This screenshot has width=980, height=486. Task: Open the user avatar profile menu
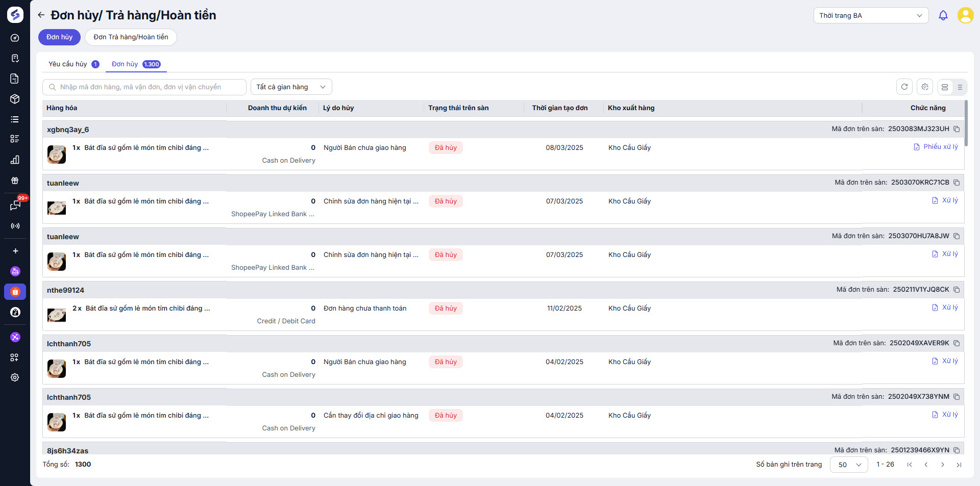[965, 15]
